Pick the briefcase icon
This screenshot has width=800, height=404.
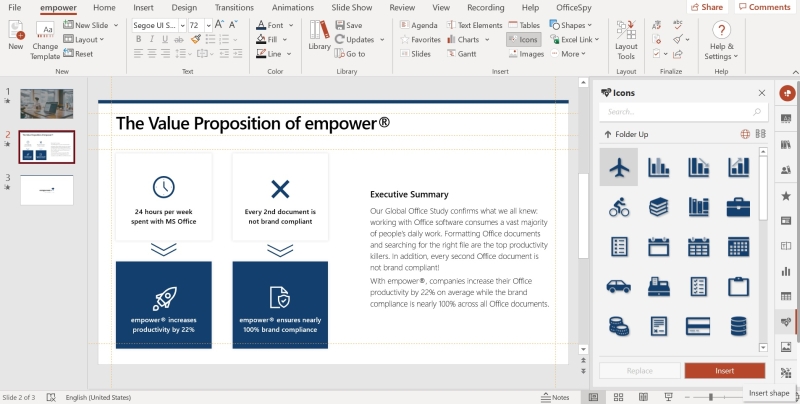click(x=738, y=206)
